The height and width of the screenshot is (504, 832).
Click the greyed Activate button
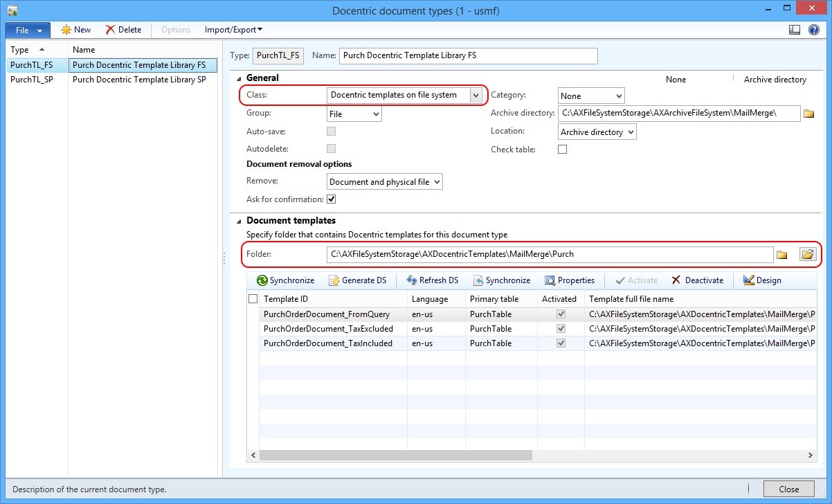(x=635, y=280)
